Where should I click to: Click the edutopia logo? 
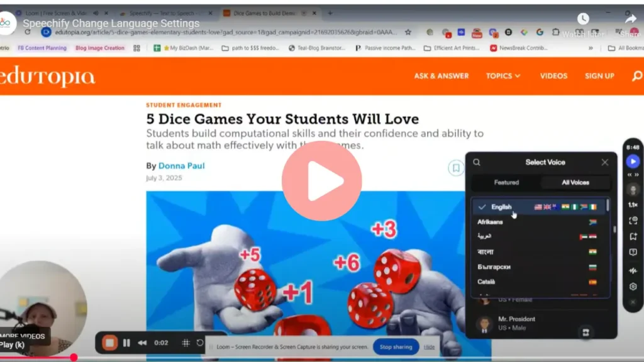click(47, 76)
